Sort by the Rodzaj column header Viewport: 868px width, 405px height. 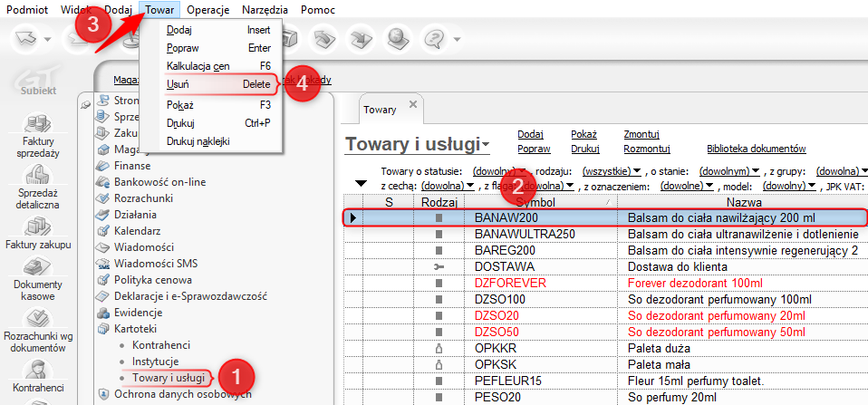439,203
